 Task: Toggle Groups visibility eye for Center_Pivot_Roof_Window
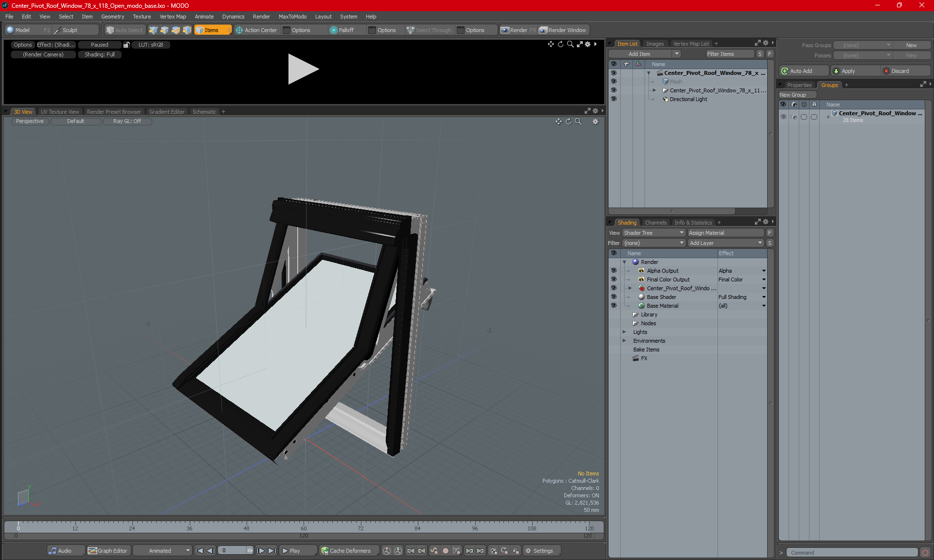coord(783,117)
